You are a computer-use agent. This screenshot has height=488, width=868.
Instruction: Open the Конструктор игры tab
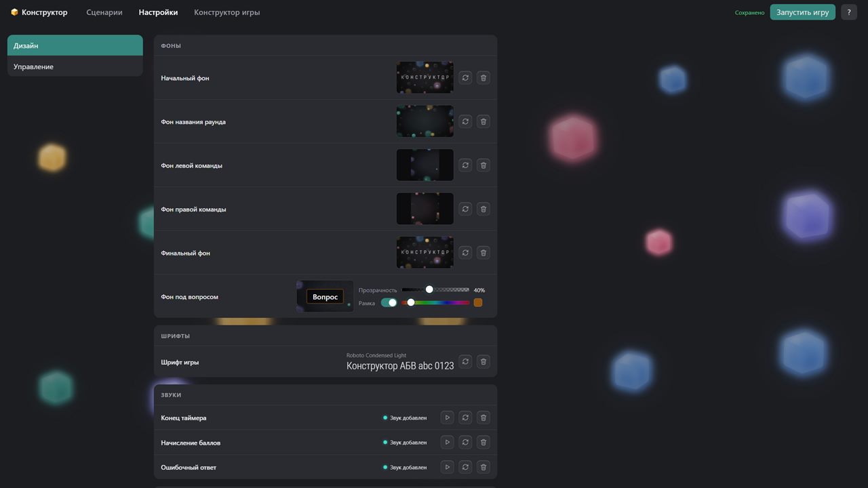click(x=226, y=12)
